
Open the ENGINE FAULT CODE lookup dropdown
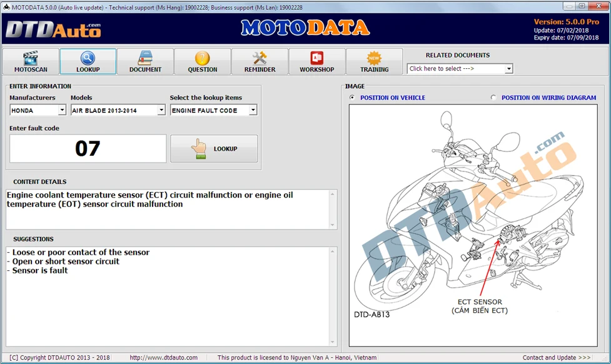pyautogui.click(x=253, y=109)
